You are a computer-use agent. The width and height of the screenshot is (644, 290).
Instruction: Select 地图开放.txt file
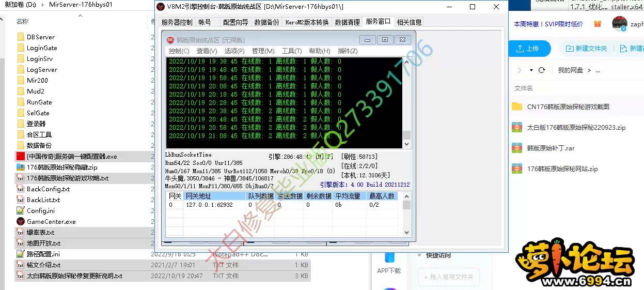click(43, 243)
